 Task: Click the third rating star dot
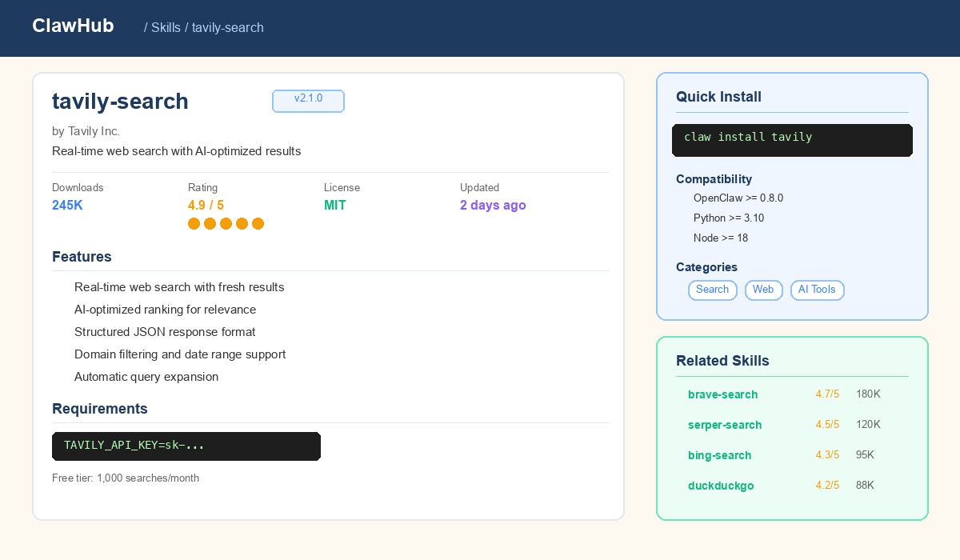point(226,224)
